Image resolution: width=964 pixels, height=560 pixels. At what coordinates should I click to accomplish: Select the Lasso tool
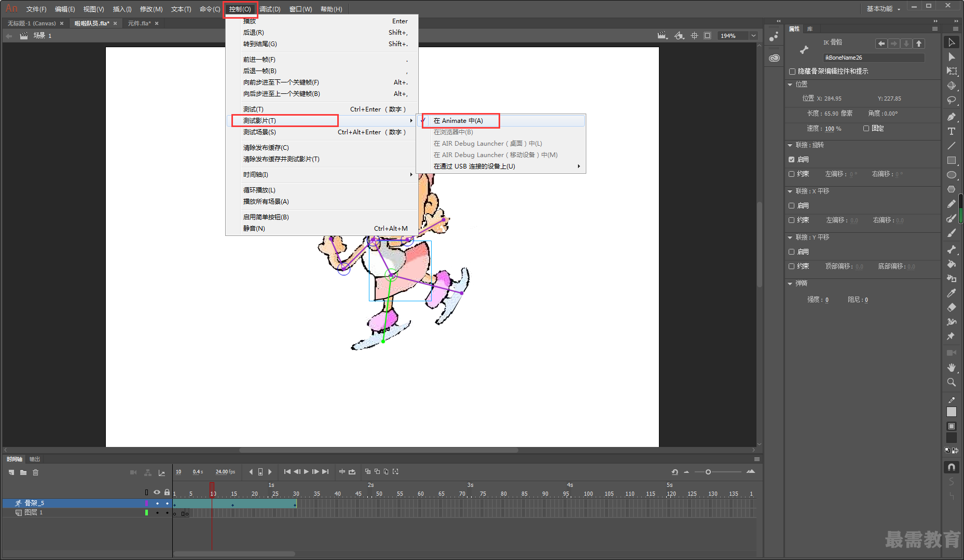(951, 101)
